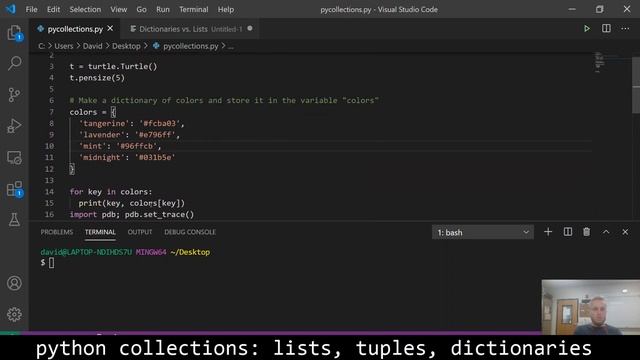Viewport: 640px width, 360px height.
Task: Close the pycollections.py tab
Action: click(x=110, y=29)
